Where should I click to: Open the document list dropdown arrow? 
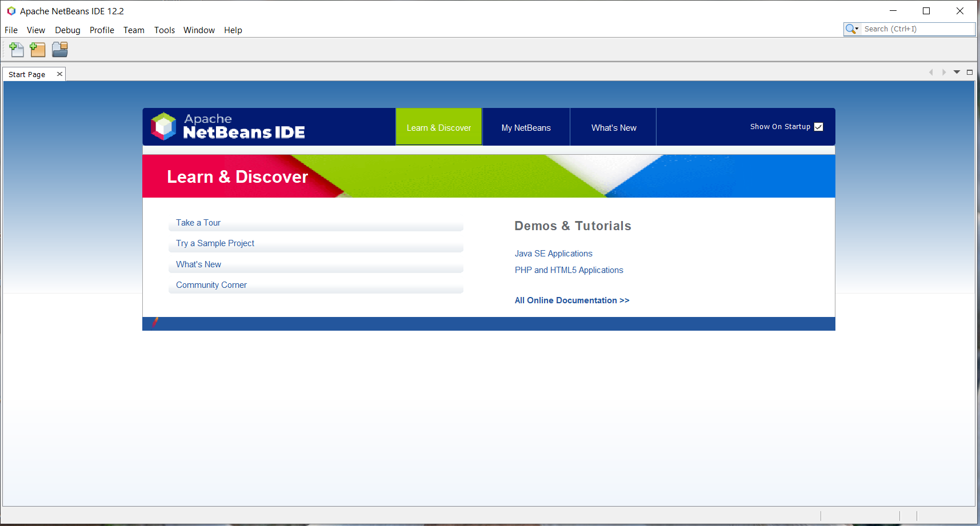point(957,73)
